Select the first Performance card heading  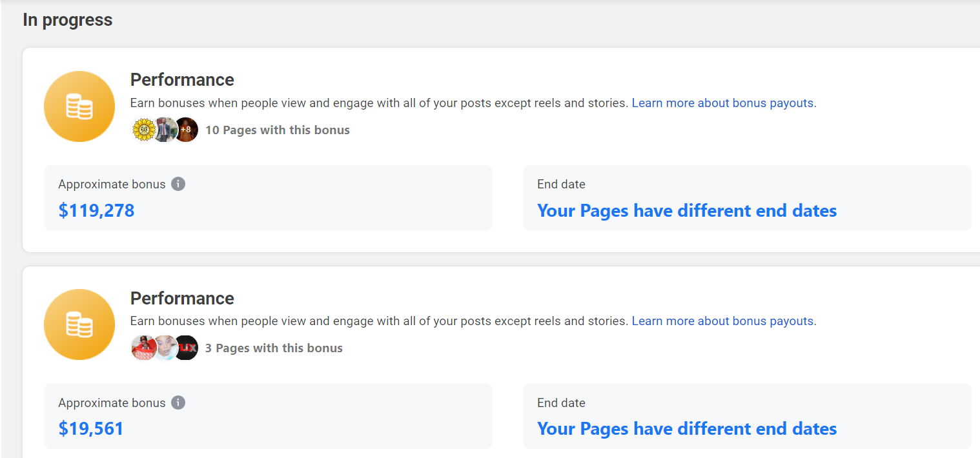point(182,80)
